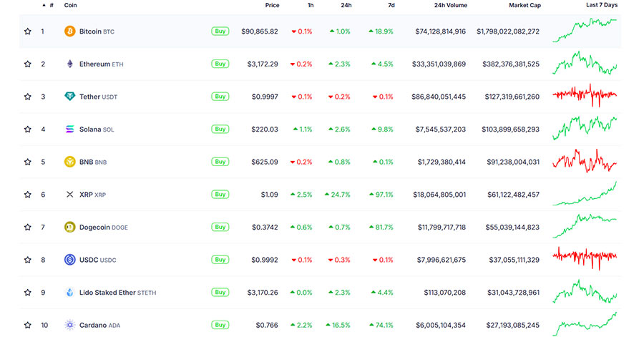Sort the table by Coin column header
The width and height of the screenshot is (644, 337).
(x=70, y=5)
